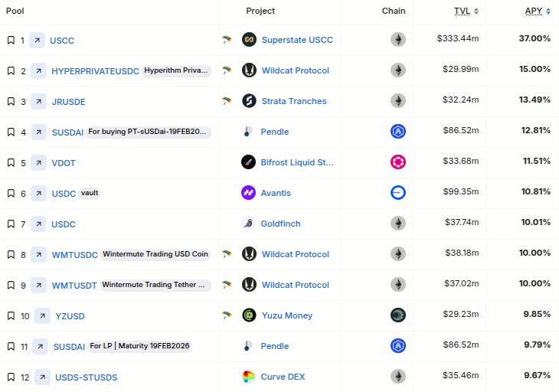Open the USDS-STUSDS pool link
This screenshot has height=392, width=559.
(87, 377)
